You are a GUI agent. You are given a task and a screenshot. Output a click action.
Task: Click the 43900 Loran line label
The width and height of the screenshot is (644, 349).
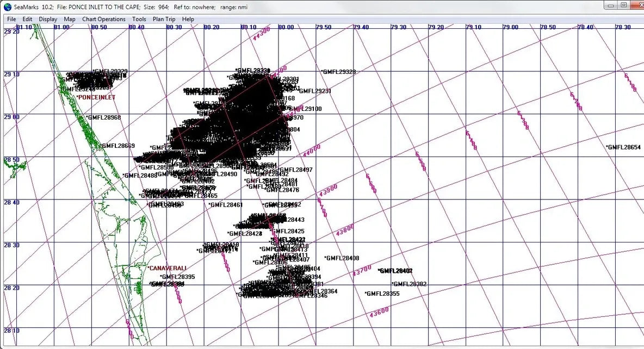(x=328, y=190)
